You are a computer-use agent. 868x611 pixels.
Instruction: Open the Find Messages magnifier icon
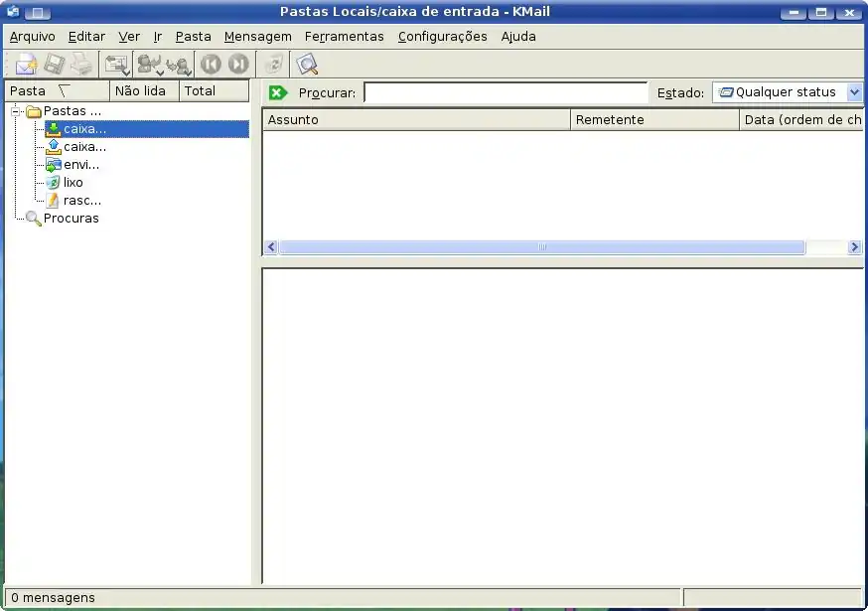[x=308, y=65]
